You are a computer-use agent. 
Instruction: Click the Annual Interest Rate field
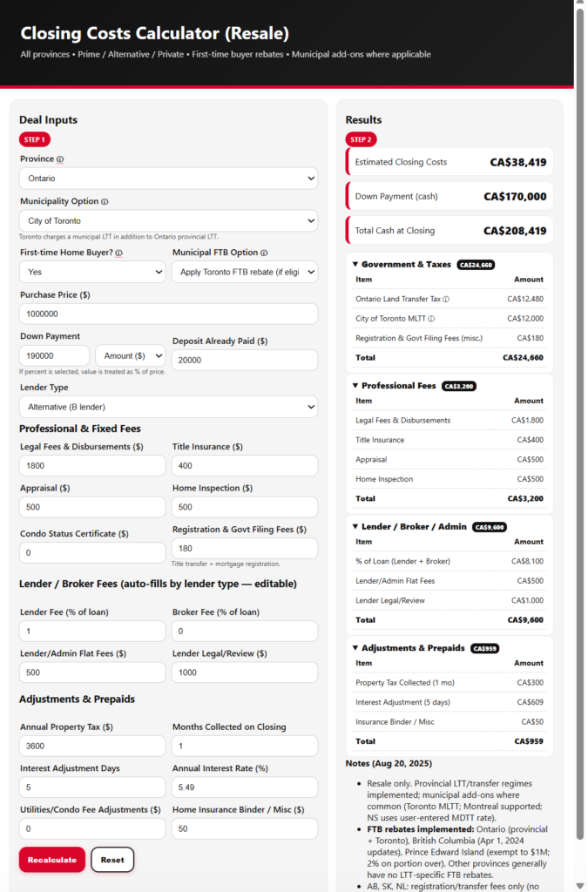tap(245, 787)
